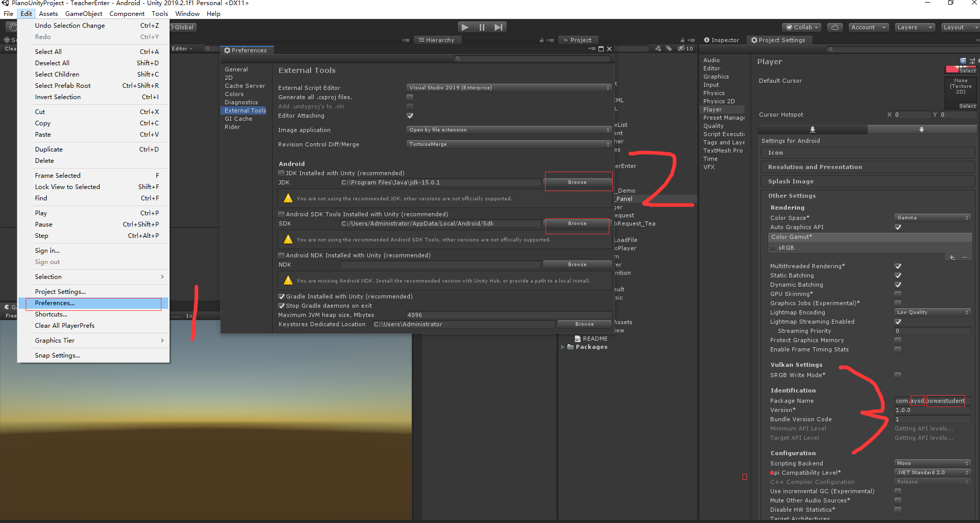Open the Graphics Tier submenu
Viewport: 980px width, 523px height.
[93, 341]
